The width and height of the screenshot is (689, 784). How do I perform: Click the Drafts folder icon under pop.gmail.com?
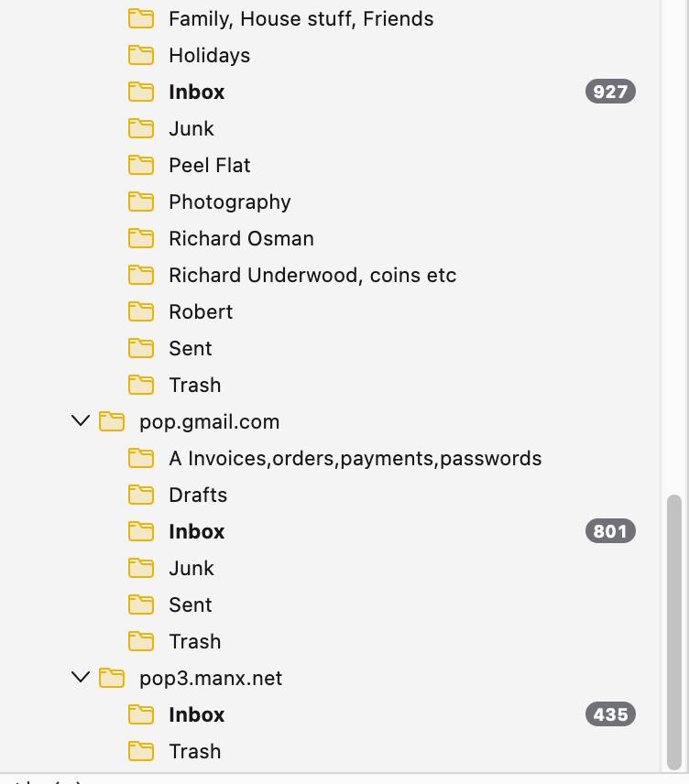tap(140, 495)
